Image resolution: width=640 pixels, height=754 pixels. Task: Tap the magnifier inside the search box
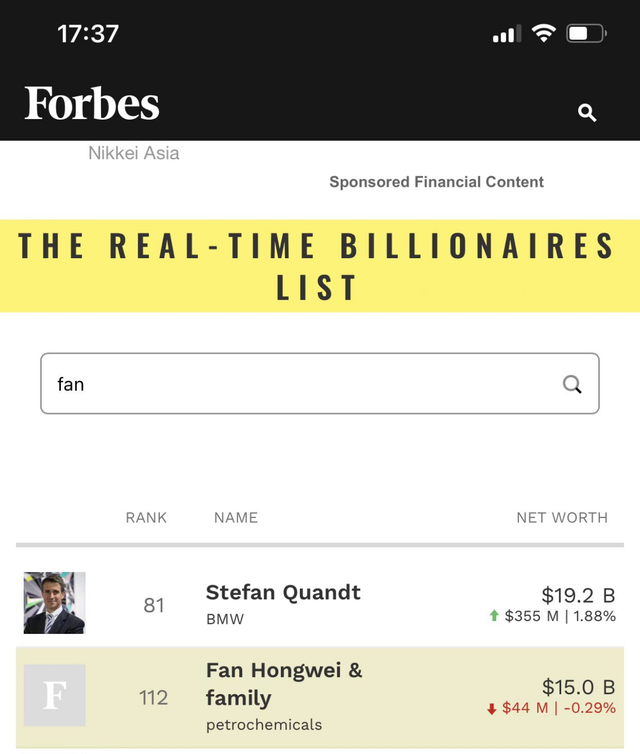572,384
